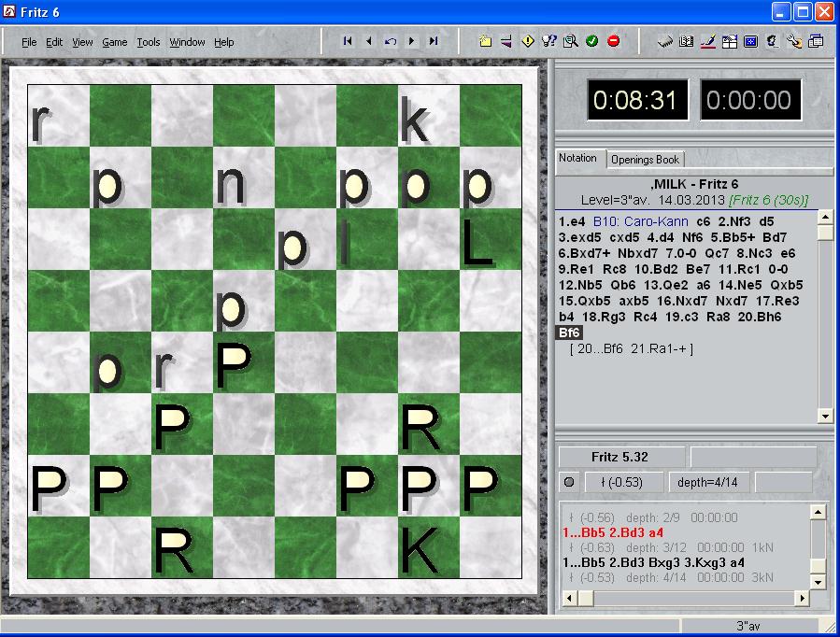This screenshot has height=637, width=840.
Task: Click the highlighted Bf6 move in notation
Action: pyautogui.click(x=569, y=333)
